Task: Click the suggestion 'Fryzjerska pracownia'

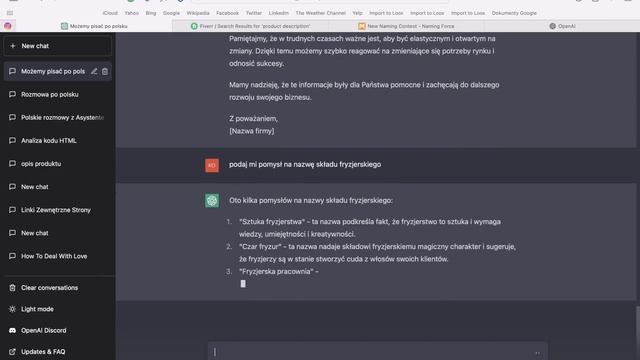Action: click(276, 271)
